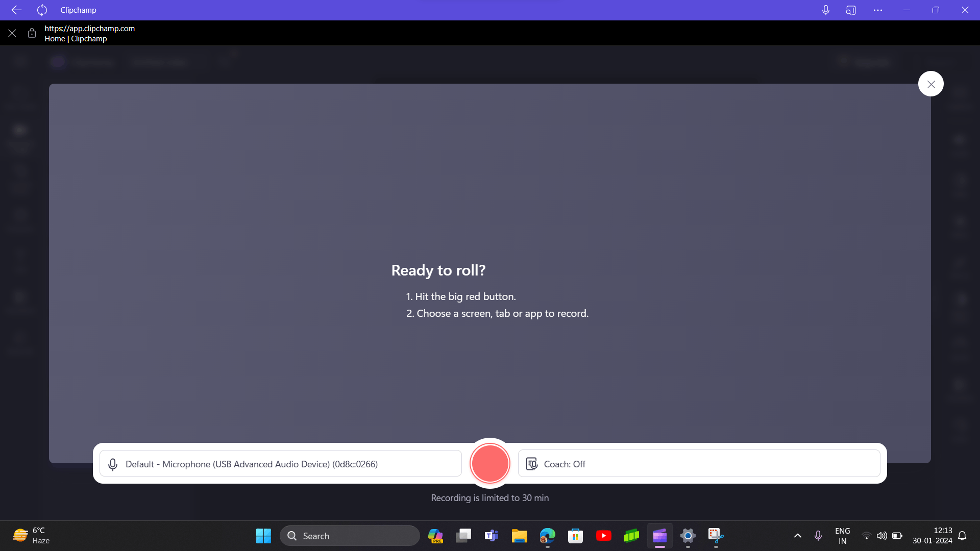980x551 pixels.
Task: Open the volume control in system tray
Action: pos(881,536)
